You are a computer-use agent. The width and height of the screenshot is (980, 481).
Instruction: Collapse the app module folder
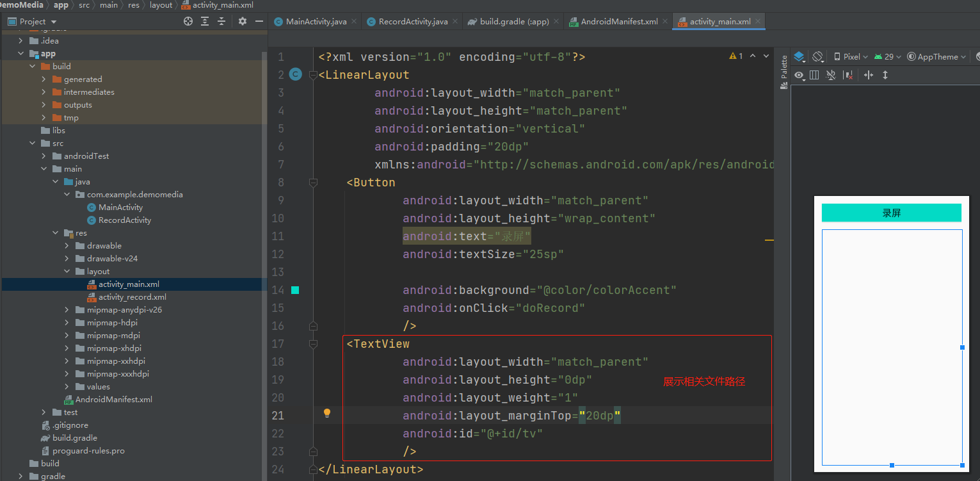pyautogui.click(x=21, y=54)
